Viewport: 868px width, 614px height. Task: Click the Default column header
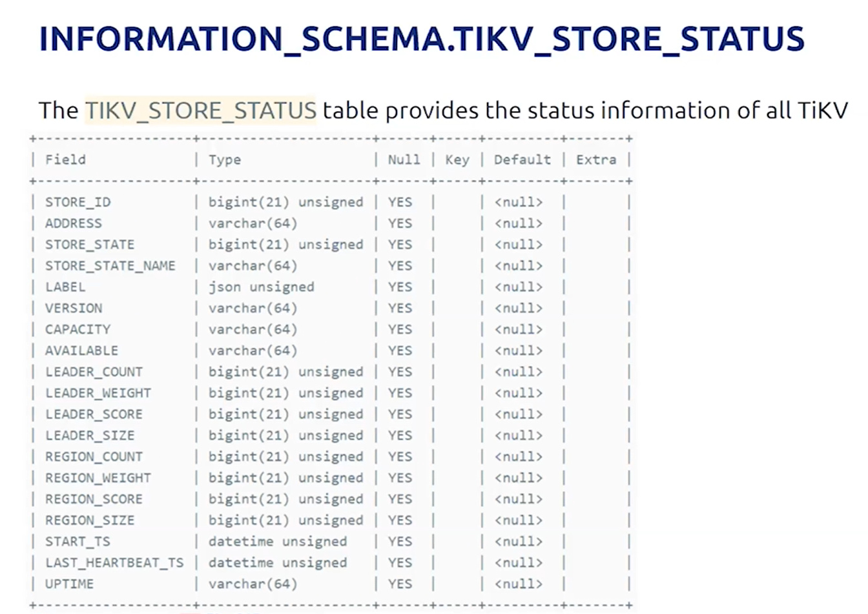tap(522, 159)
